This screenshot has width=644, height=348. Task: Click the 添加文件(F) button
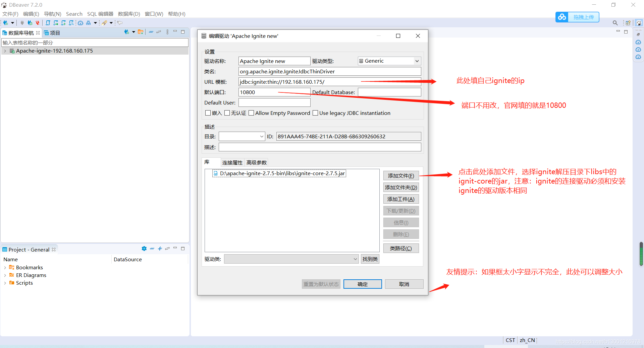click(401, 175)
